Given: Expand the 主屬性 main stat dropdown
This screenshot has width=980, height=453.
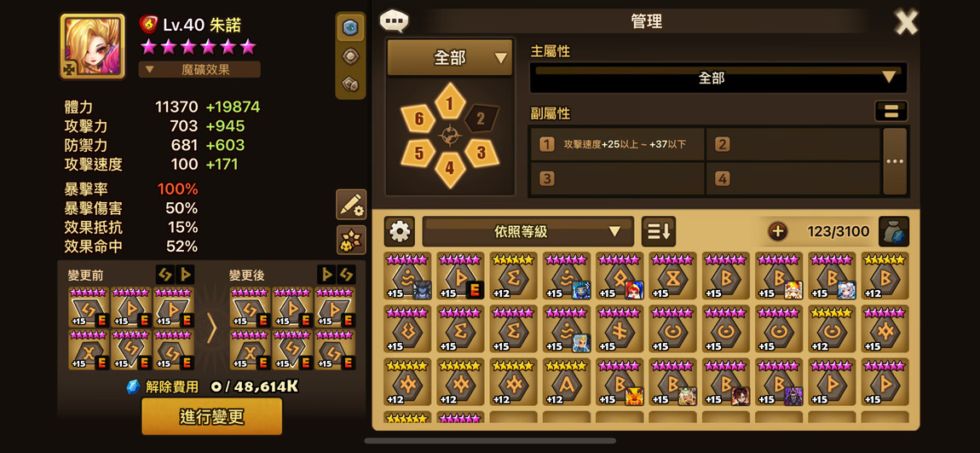Looking at the screenshot, I should 718,78.
